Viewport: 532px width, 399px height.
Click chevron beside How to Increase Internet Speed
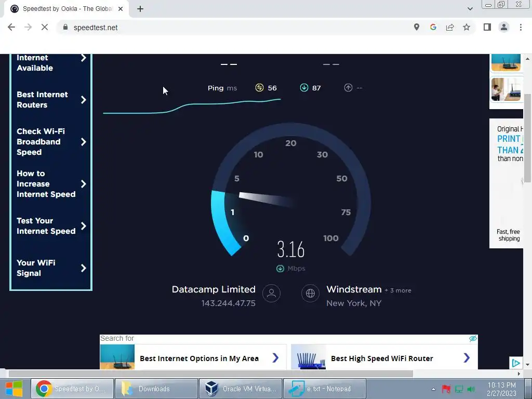84,184
